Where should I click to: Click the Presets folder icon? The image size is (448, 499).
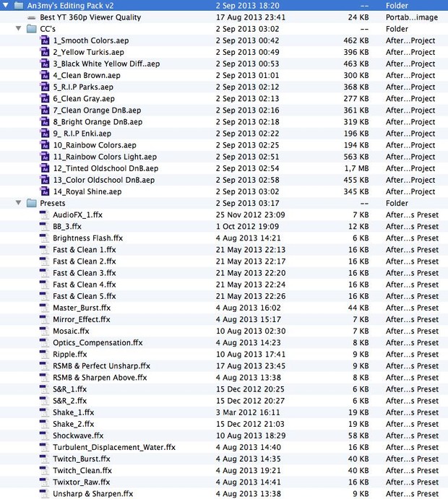[x=32, y=203]
